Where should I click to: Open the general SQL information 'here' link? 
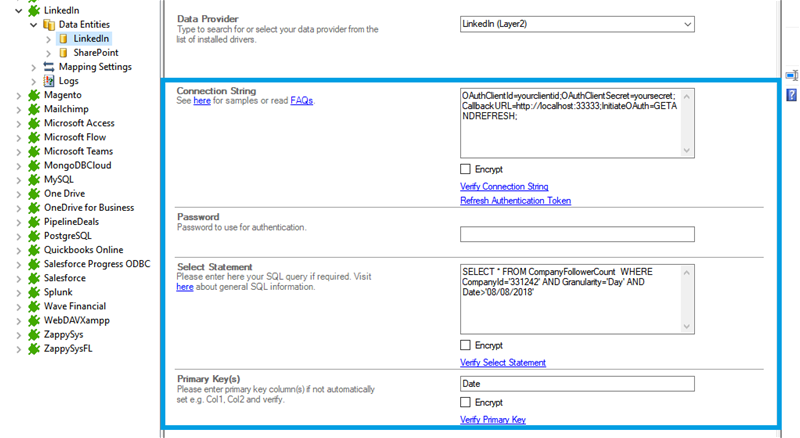click(185, 287)
